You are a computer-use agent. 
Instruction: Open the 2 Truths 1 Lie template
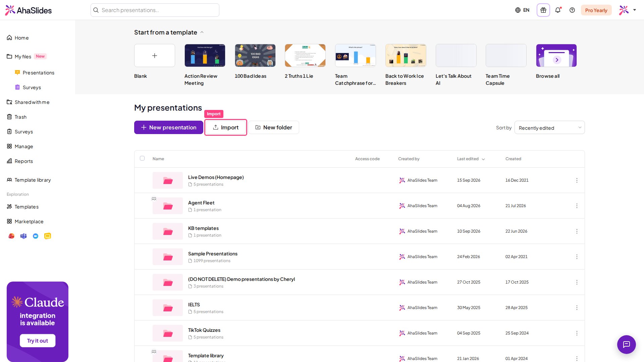305,56
